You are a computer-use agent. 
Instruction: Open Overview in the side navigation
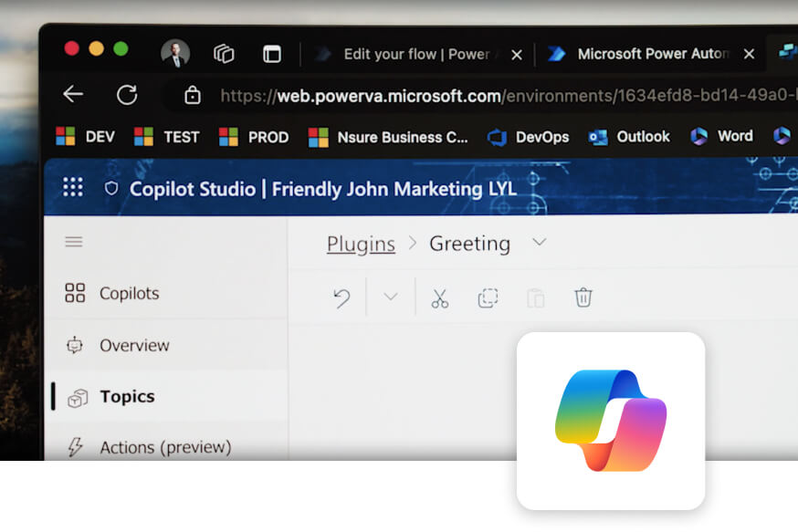tap(165, 345)
